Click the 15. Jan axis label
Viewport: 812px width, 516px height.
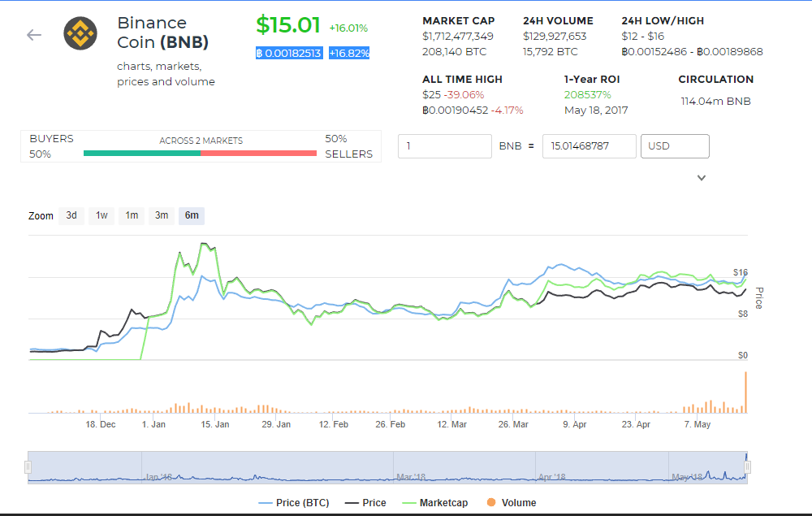click(215, 424)
